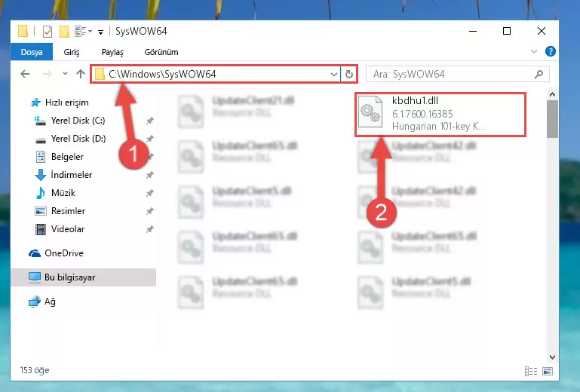Switch to the Paylaş ribbon tab
This screenshot has height=392, width=580.
tap(112, 52)
